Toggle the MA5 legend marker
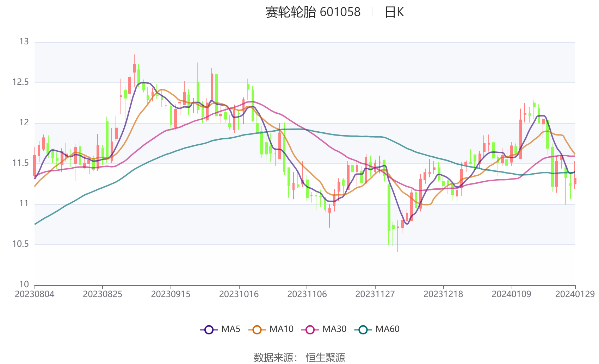This screenshot has width=599, height=364. point(209,330)
